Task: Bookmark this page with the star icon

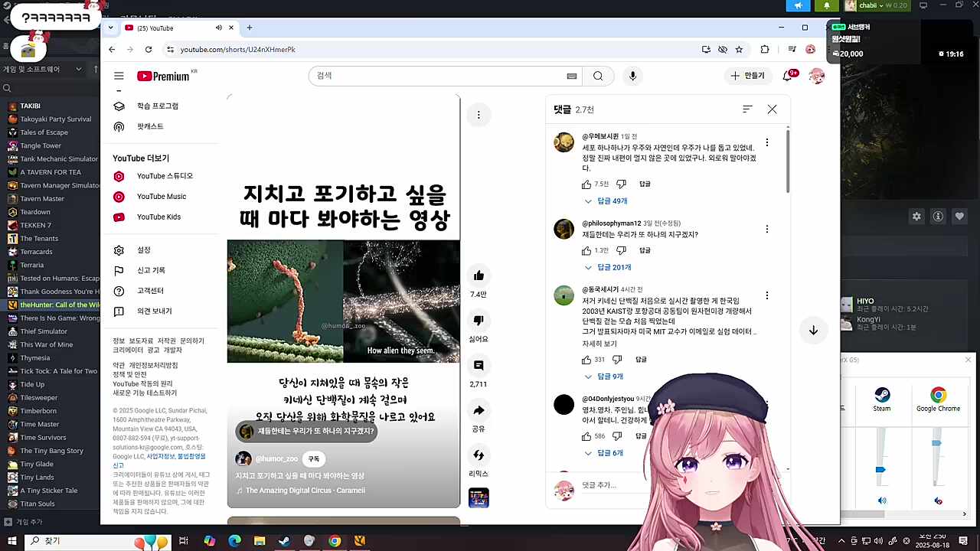Action: [739, 50]
